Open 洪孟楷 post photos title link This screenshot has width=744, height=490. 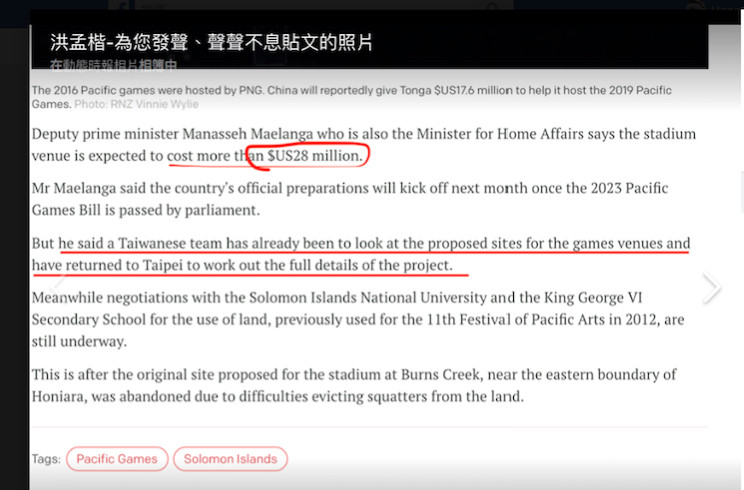(212, 42)
